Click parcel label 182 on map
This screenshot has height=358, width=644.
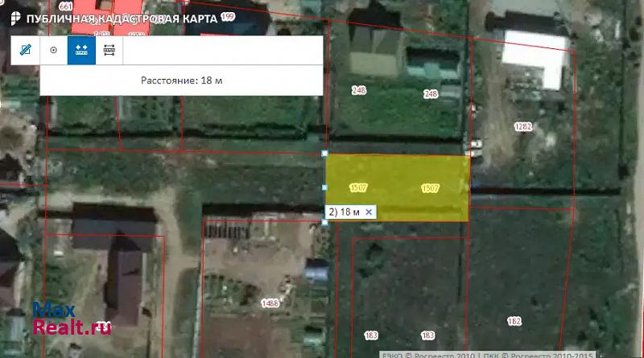(514, 321)
